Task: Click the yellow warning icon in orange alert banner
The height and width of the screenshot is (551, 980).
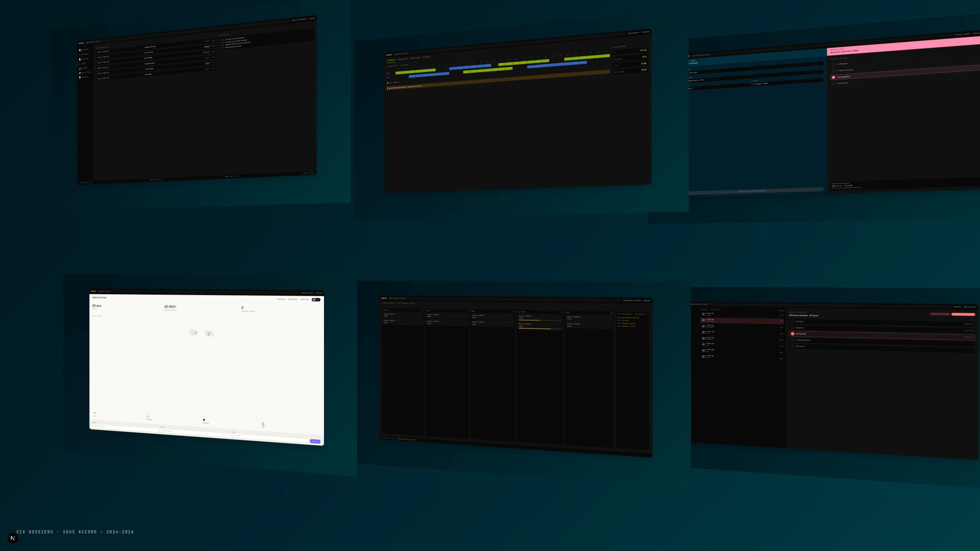Action: (x=389, y=88)
